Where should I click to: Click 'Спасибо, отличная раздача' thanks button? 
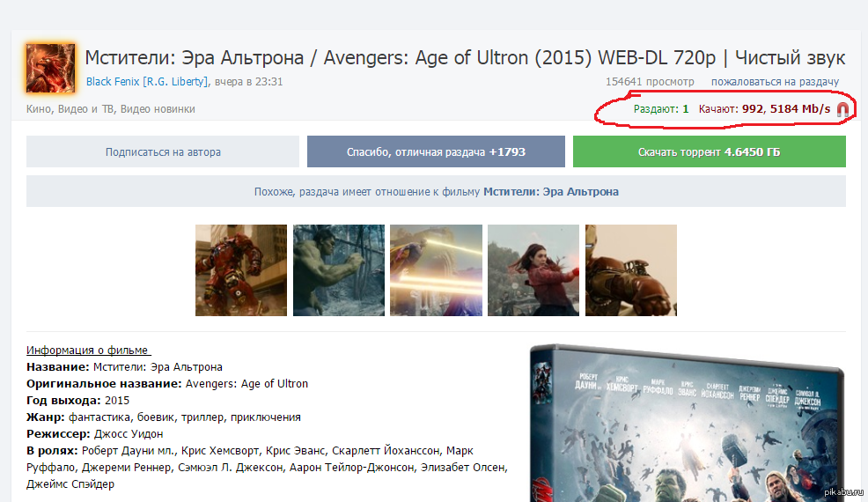pyautogui.click(x=436, y=151)
